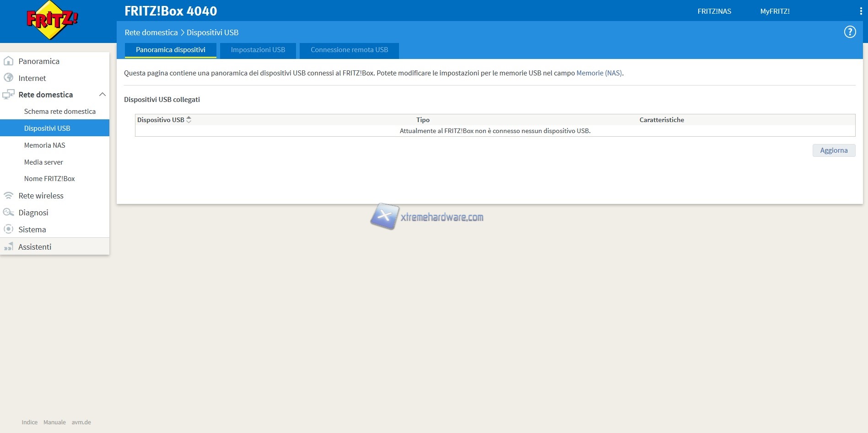Click the FRITZ! logo
This screenshot has width=868, height=433.
(x=52, y=21)
